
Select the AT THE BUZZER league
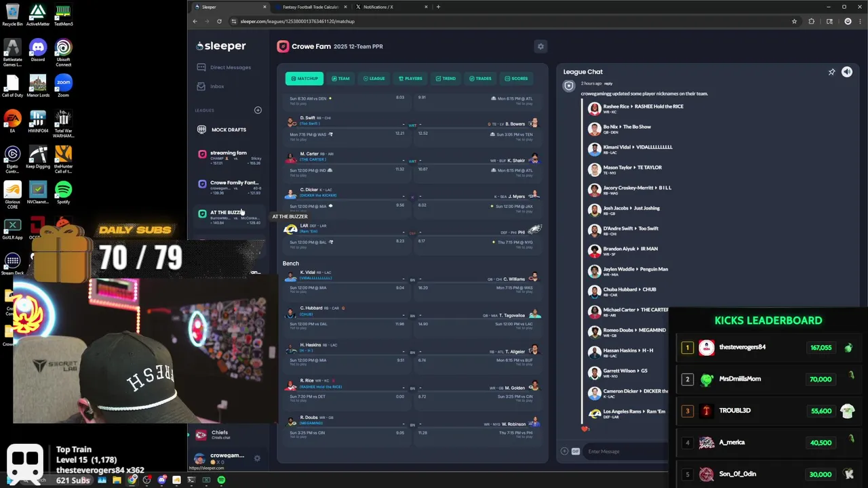point(229,217)
